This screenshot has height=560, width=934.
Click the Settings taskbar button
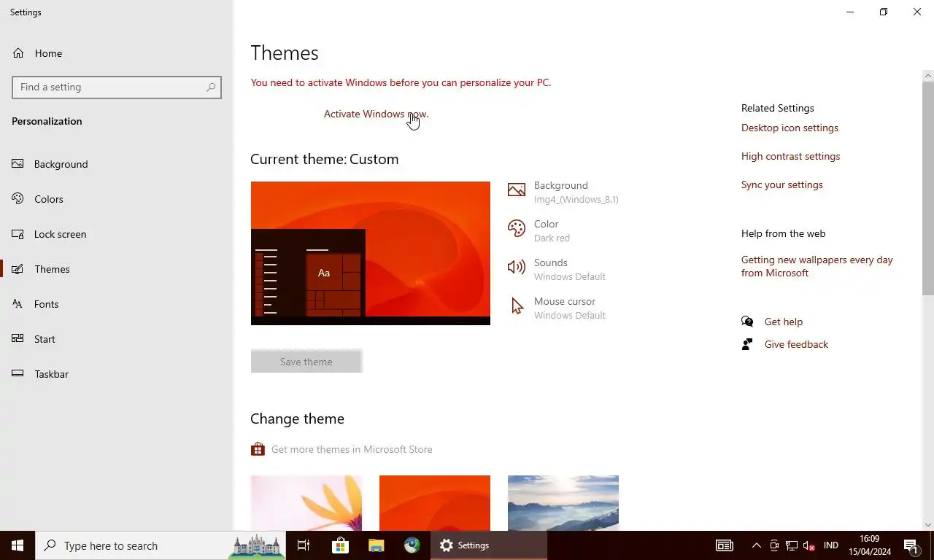pos(489,545)
